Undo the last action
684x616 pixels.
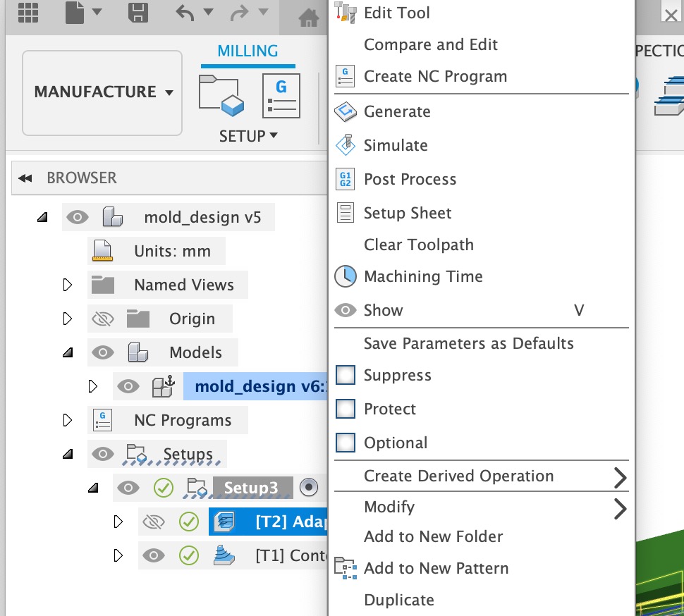coord(185,12)
